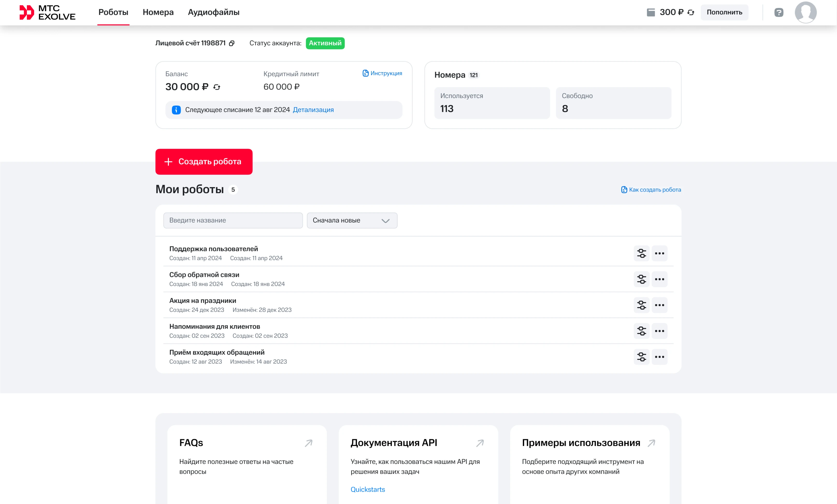This screenshot has width=837, height=504.
Task: Click the document icon beside Как создать робота
Action: point(624,190)
